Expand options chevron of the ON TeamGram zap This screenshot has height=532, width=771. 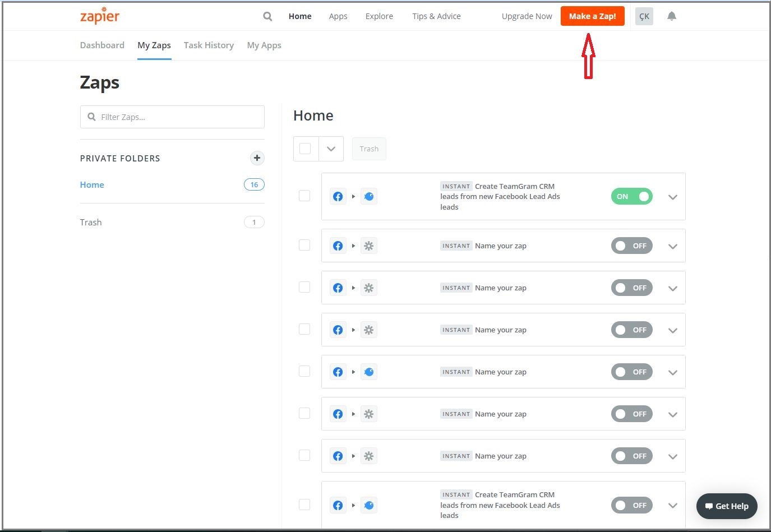point(673,197)
